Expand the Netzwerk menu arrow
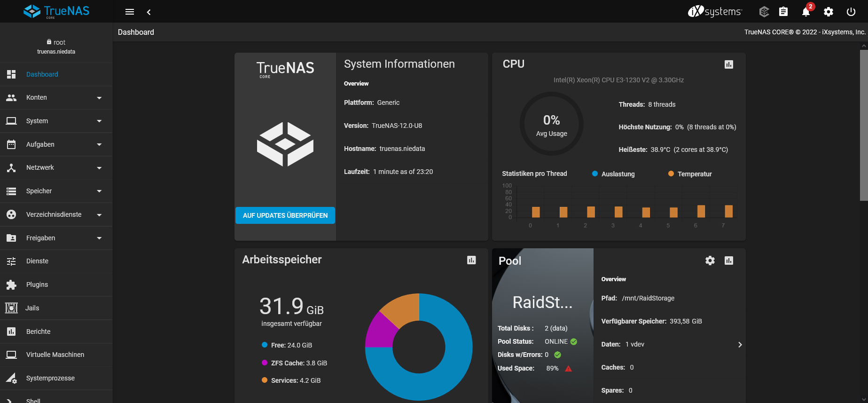The height and width of the screenshot is (403, 868). [99, 168]
